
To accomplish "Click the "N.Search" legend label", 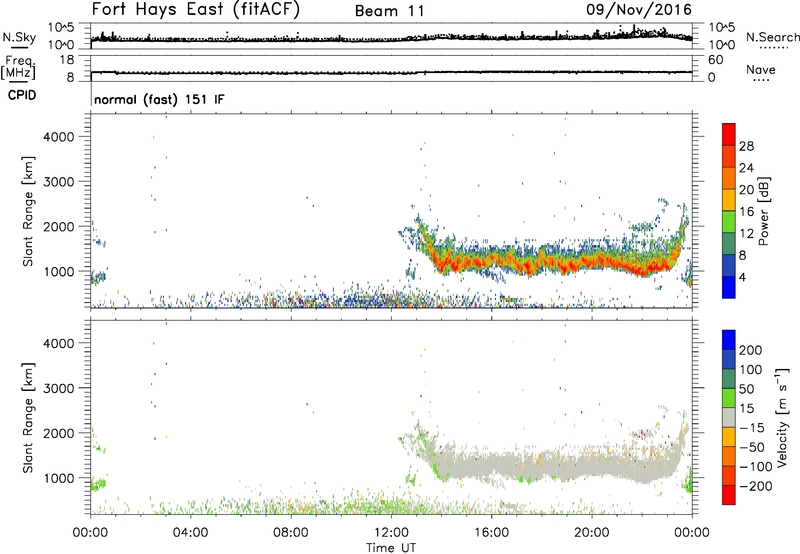I will (x=773, y=37).
